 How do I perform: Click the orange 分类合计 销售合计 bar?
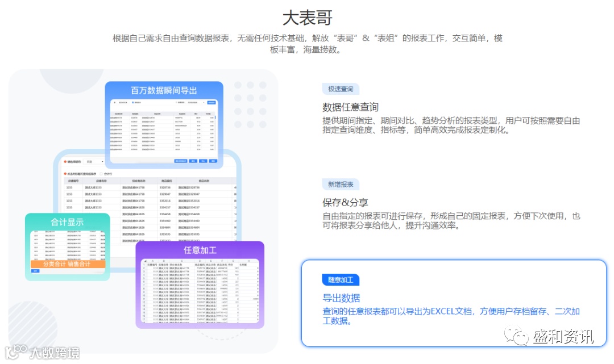pyautogui.click(x=68, y=264)
